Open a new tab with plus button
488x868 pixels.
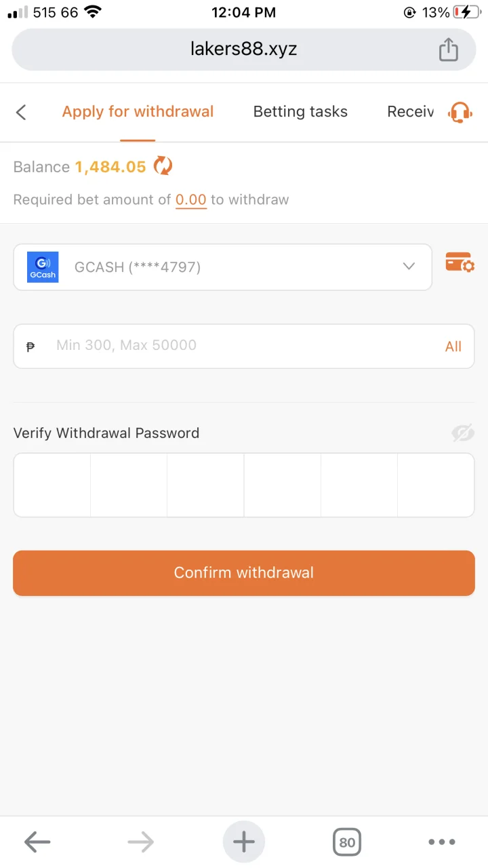(244, 842)
